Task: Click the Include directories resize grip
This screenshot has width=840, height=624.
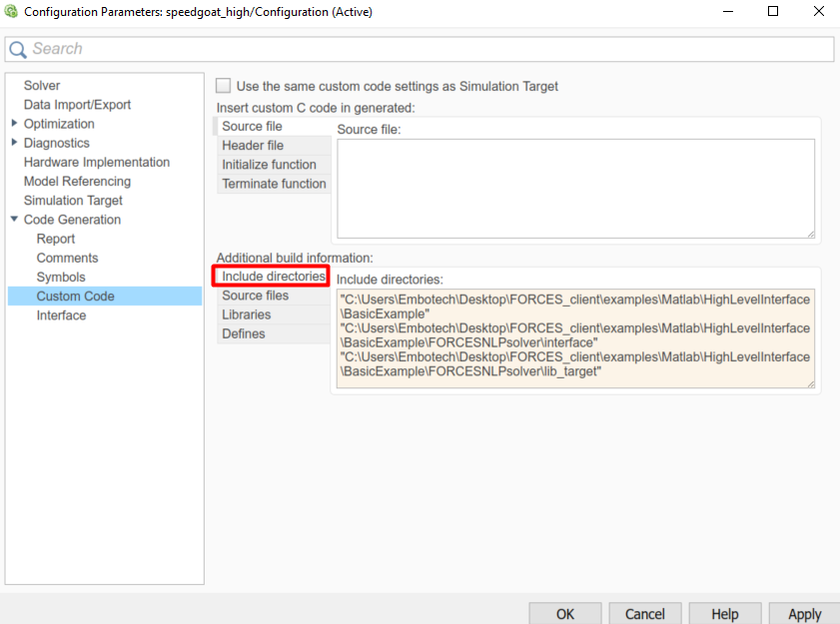Action: coord(810,382)
